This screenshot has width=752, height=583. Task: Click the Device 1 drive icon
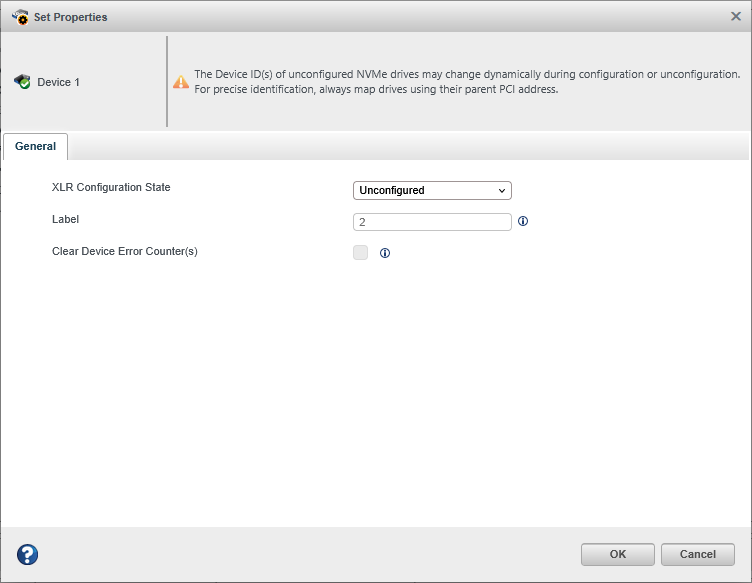click(x=22, y=82)
